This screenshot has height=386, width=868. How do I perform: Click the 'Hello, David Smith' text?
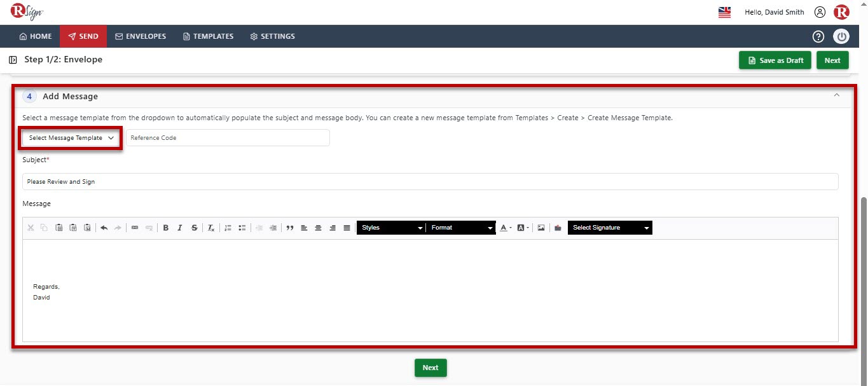pyautogui.click(x=774, y=12)
